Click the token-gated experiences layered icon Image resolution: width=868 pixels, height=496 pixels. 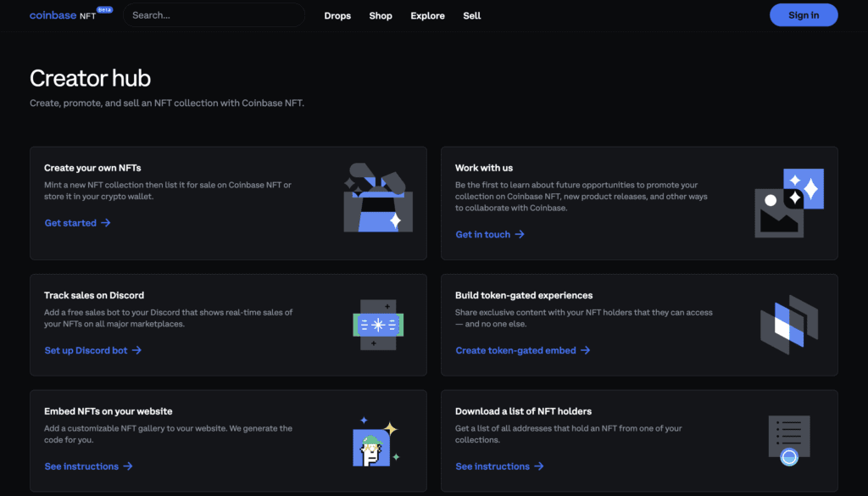point(789,325)
